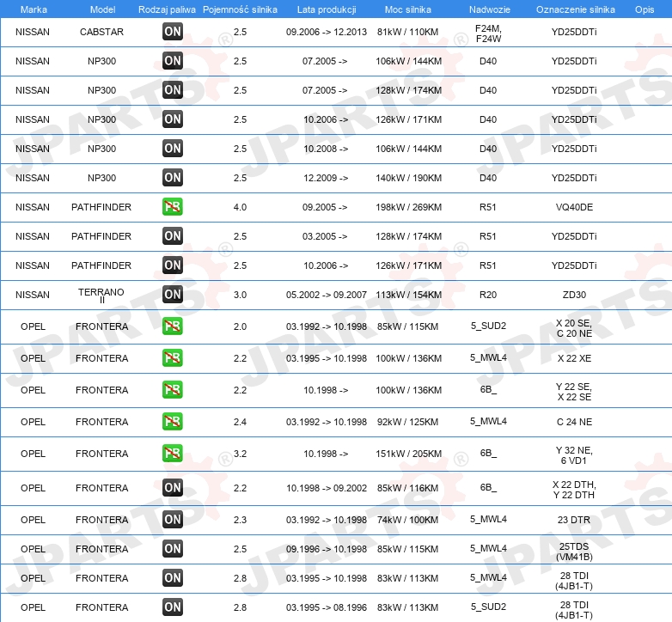The width and height of the screenshot is (672, 622).
Task: Select the 74kW / 100KM power cell
Action: tap(407, 520)
